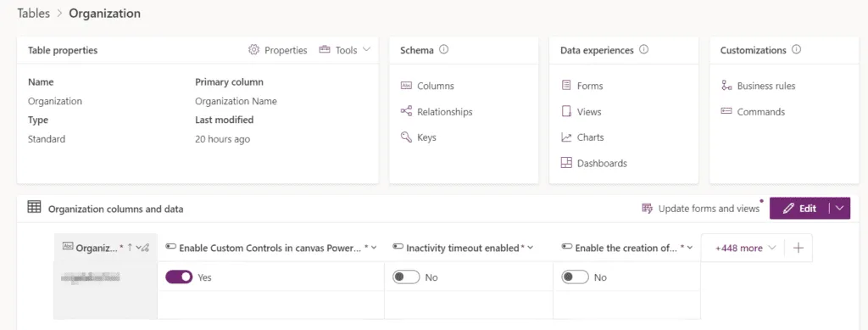Click the sort arrow in Organization column header
This screenshot has height=330, width=868.
click(x=130, y=248)
